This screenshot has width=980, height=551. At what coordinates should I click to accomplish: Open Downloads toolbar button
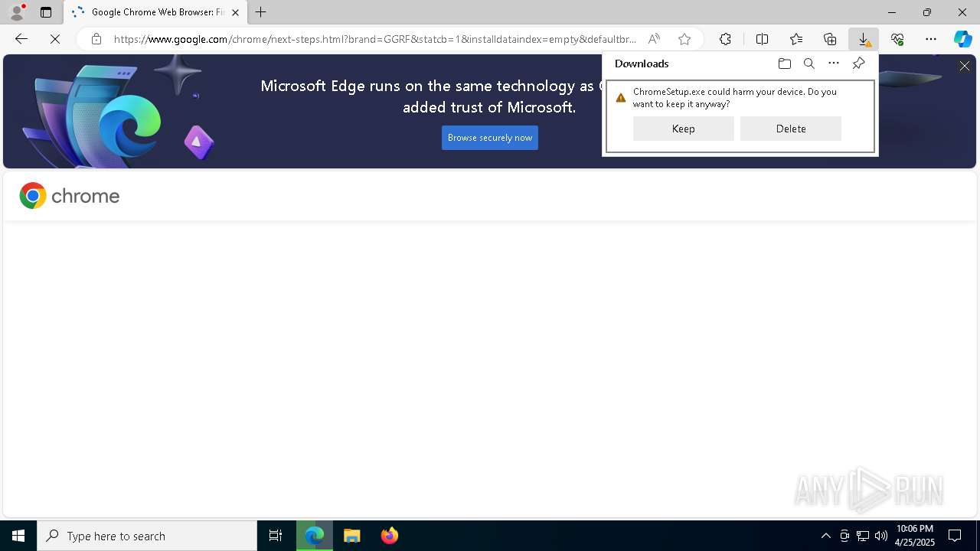pos(864,39)
